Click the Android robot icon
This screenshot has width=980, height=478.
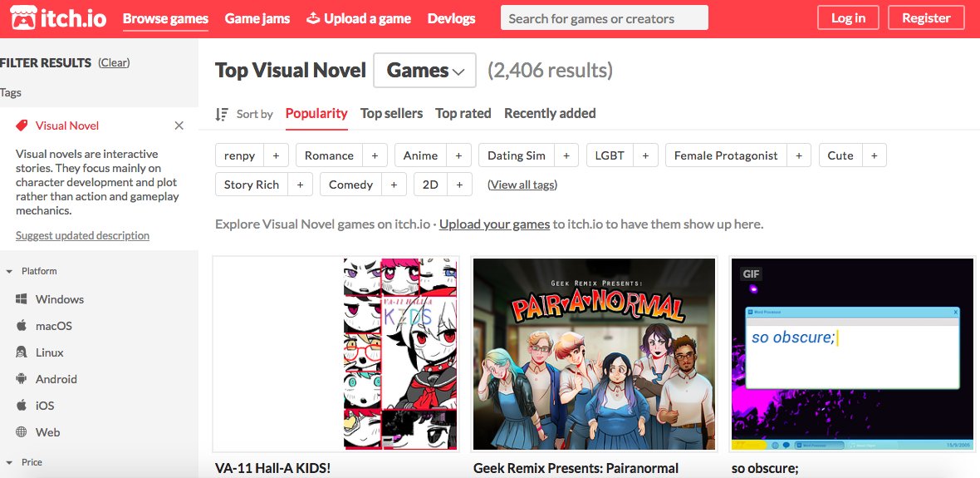(x=22, y=378)
